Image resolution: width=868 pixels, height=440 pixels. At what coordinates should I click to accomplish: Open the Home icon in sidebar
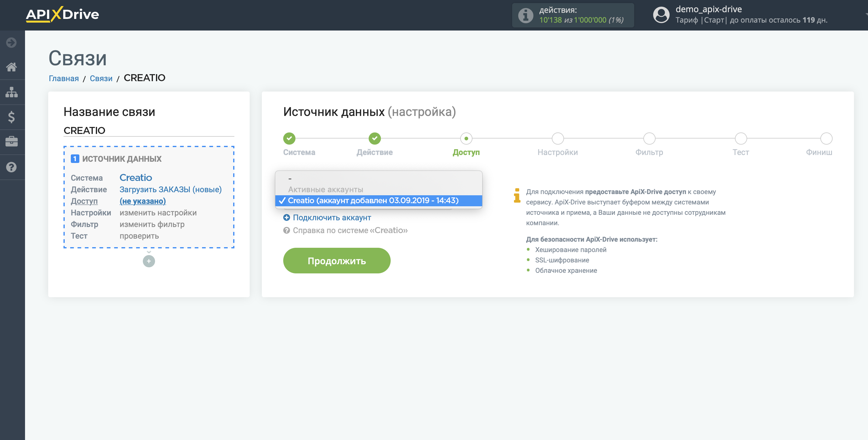point(12,67)
